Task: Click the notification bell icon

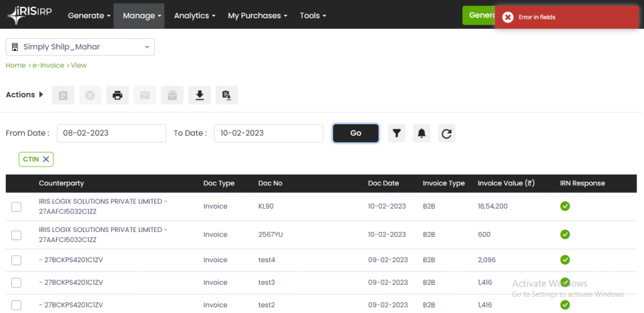Action: click(421, 133)
